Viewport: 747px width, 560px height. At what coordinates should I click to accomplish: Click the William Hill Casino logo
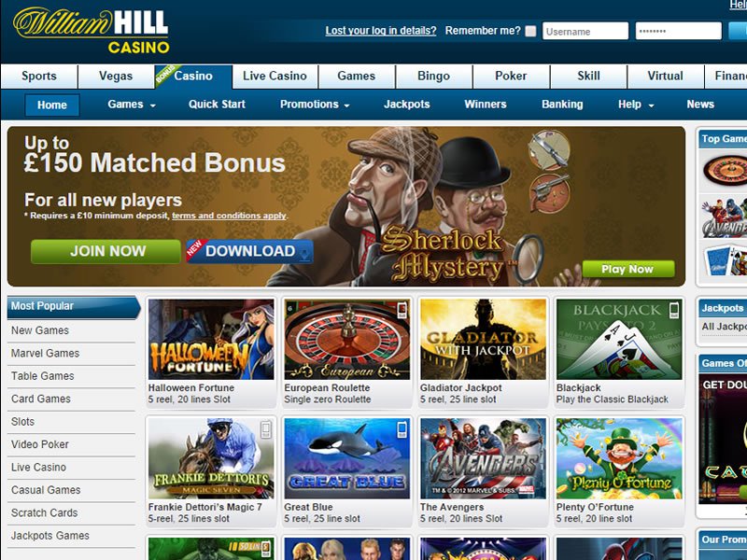[x=92, y=30]
